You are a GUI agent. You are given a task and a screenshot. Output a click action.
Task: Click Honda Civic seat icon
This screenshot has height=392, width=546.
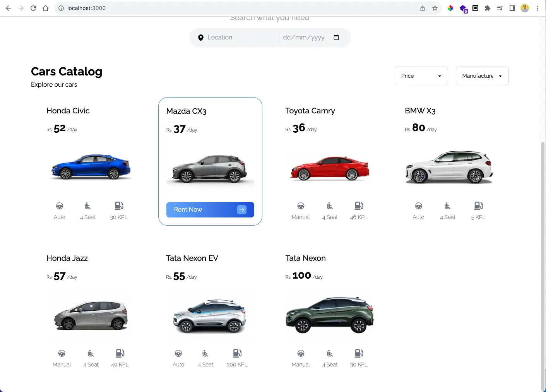(88, 206)
